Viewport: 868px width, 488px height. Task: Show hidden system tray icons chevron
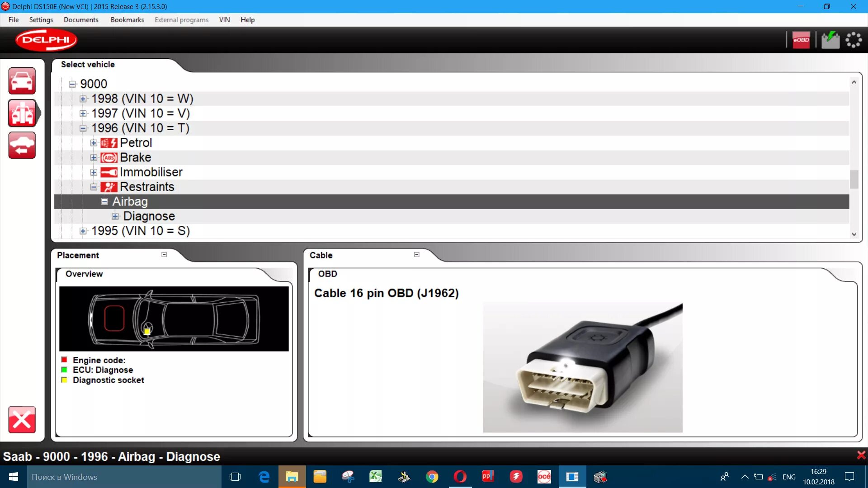coord(745,477)
